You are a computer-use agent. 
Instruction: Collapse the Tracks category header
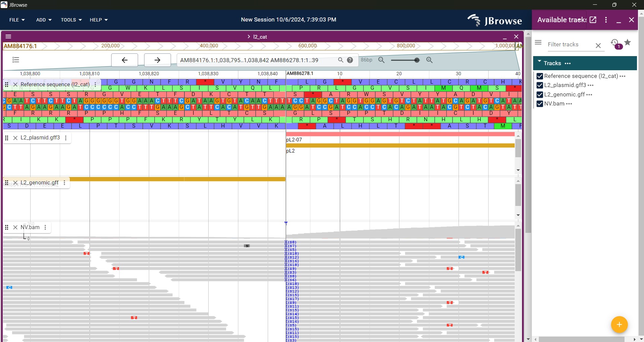(x=540, y=63)
